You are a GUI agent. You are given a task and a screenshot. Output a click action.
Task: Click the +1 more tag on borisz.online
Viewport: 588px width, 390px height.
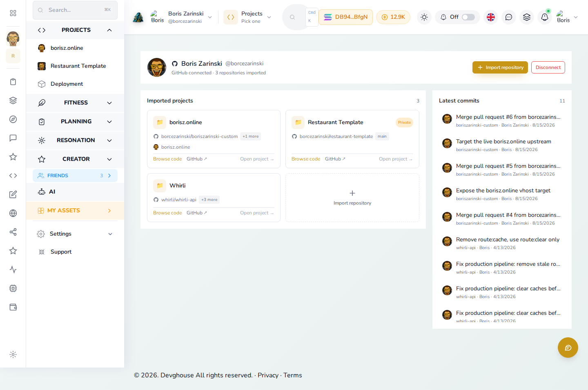tap(251, 136)
